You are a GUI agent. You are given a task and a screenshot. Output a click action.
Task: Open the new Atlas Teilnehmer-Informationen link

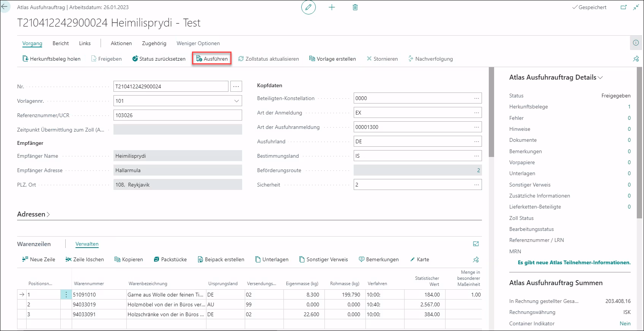(x=574, y=262)
